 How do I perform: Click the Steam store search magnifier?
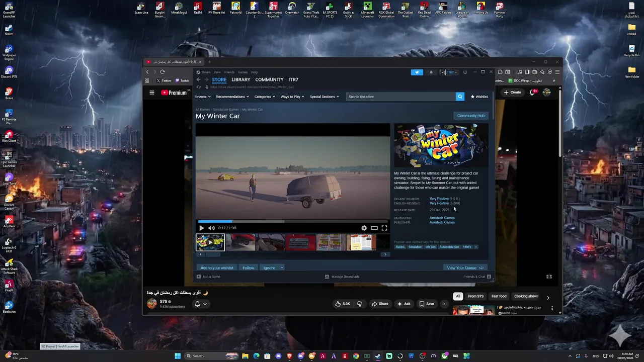460,97
